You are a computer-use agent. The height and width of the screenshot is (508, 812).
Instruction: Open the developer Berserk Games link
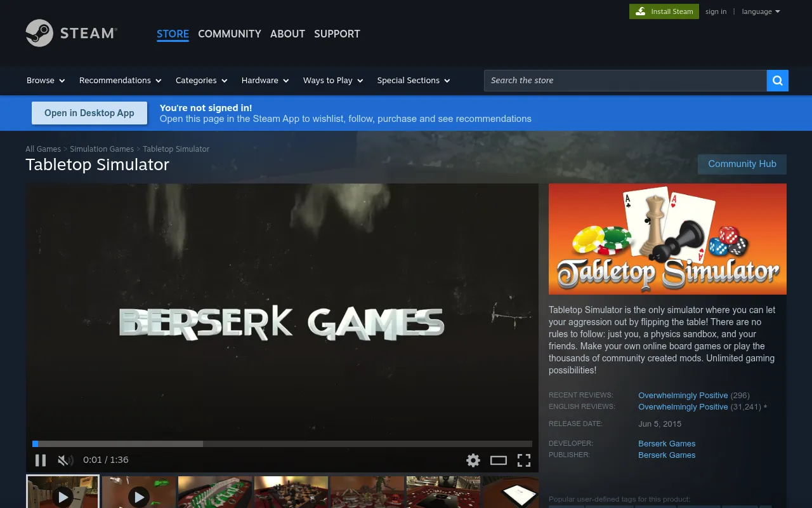[x=667, y=444]
